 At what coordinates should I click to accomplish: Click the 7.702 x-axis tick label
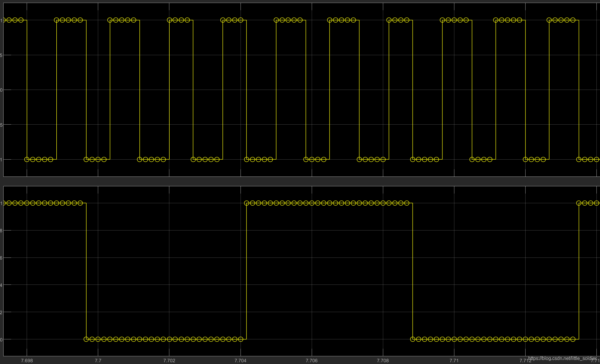tap(169, 360)
